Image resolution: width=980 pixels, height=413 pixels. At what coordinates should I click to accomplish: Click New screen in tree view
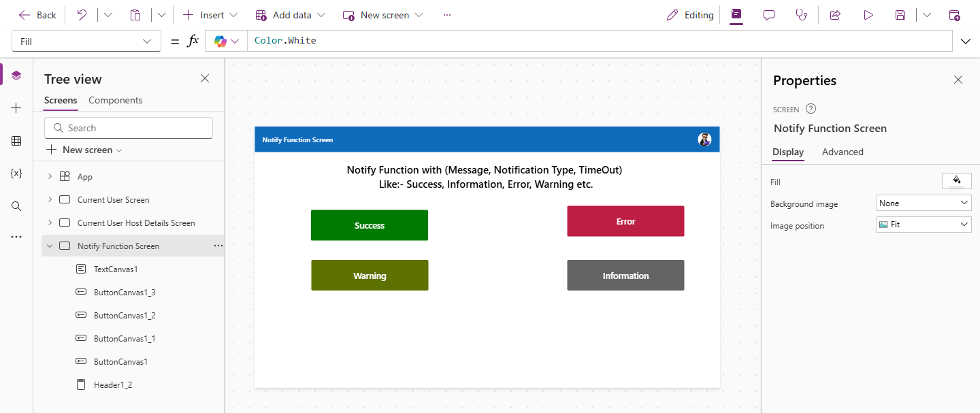pos(84,150)
